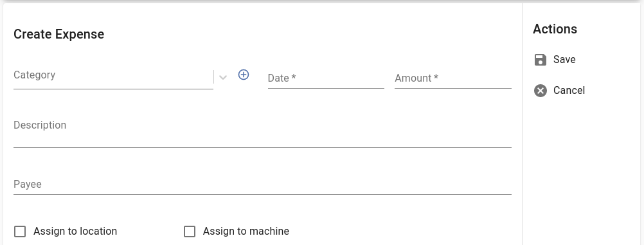Select the Create Expense heading
The width and height of the screenshot is (644, 245).
click(58, 34)
